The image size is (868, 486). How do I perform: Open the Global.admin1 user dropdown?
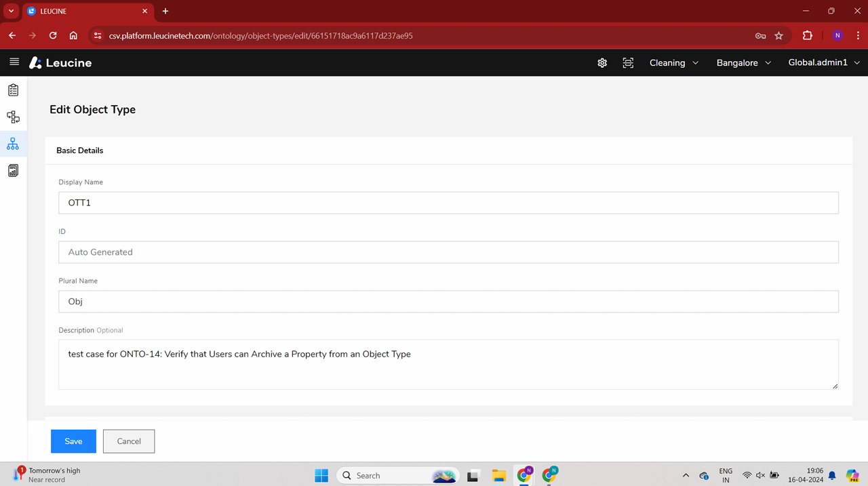823,63
